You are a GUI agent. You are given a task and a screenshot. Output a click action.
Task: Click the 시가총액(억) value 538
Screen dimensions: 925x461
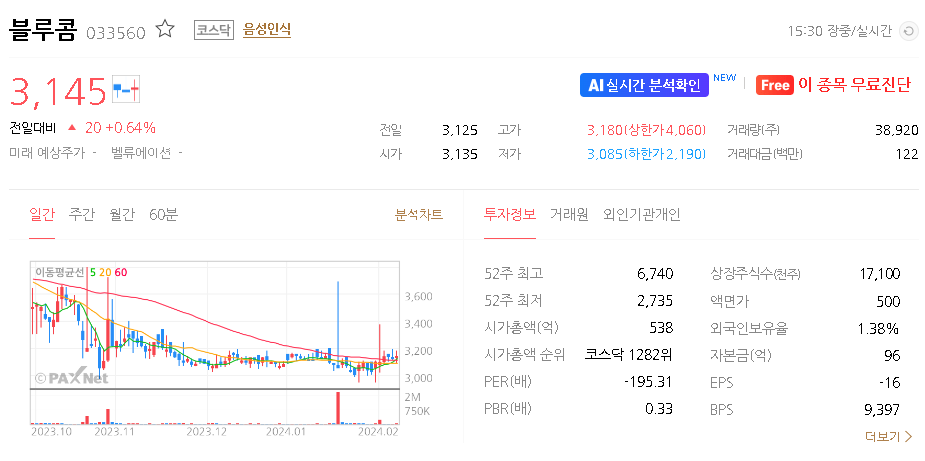[x=661, y=328]
